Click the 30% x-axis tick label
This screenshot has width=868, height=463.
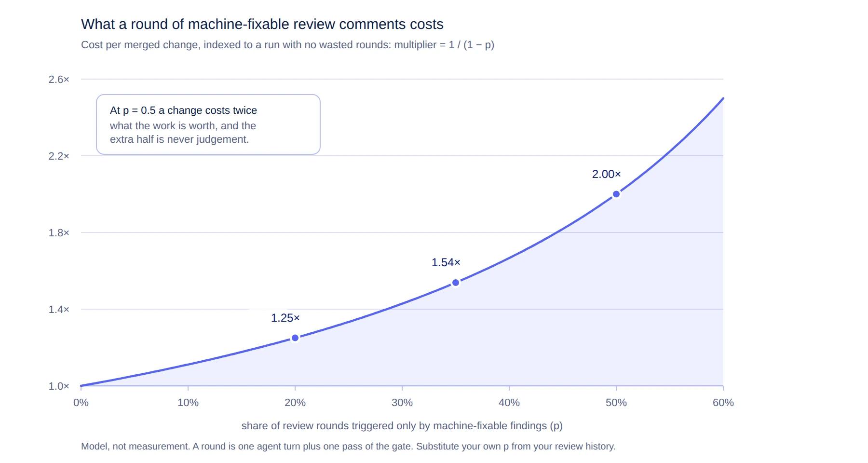tap(402, 403)
